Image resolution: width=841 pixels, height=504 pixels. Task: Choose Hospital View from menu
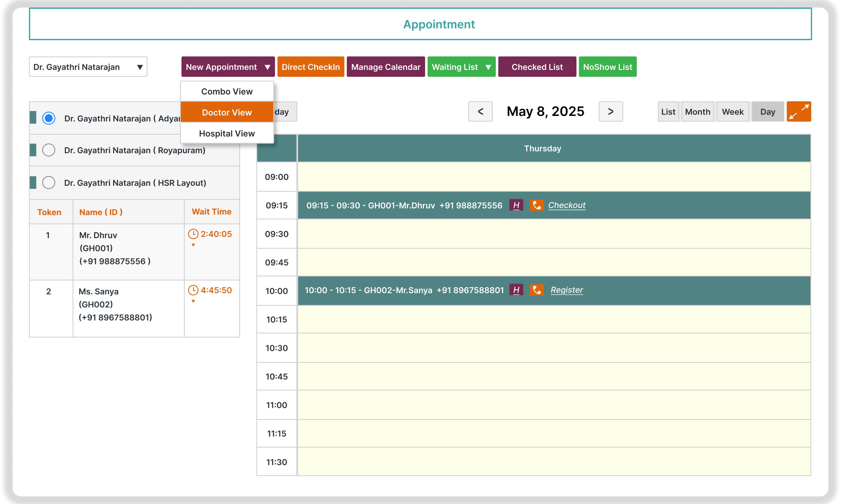(x=227, y=134)
